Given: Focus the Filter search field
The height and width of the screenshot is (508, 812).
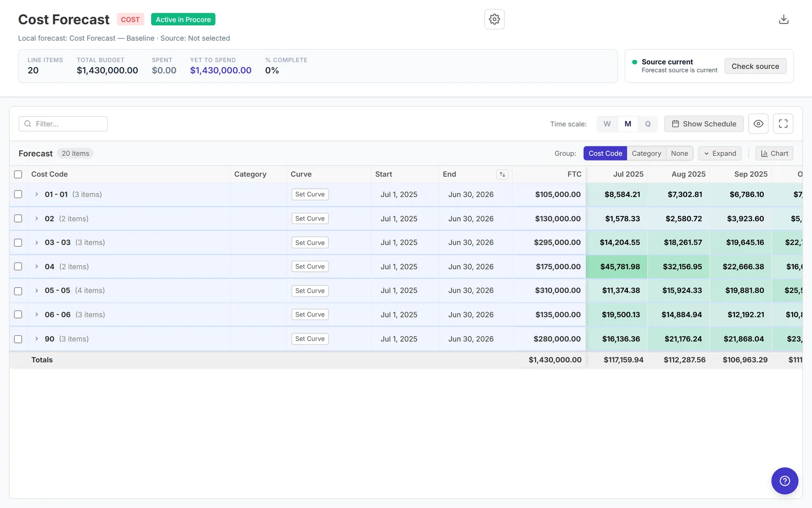Looking at the screenshot, I should tap(63, 124).
